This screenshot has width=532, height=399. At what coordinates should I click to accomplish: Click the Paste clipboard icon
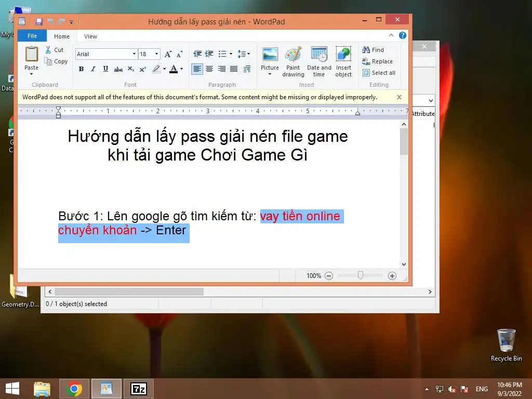[32, 54]
